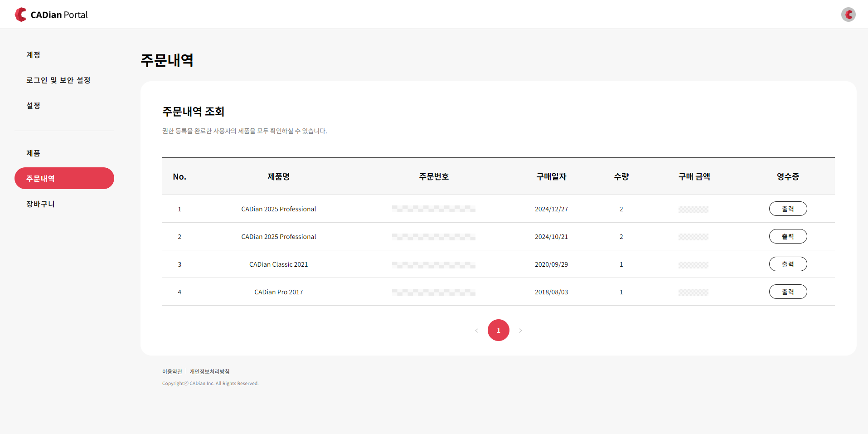Open the 제품 sidebar item

tap(33, 153)
